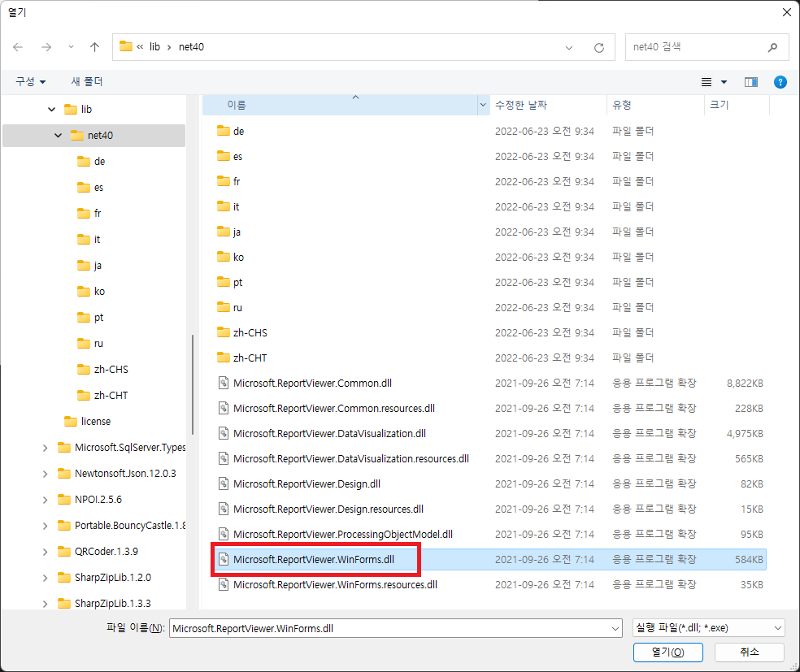Open the help question mark
This screenshot has height=672, width=800.
pos(780,82)
